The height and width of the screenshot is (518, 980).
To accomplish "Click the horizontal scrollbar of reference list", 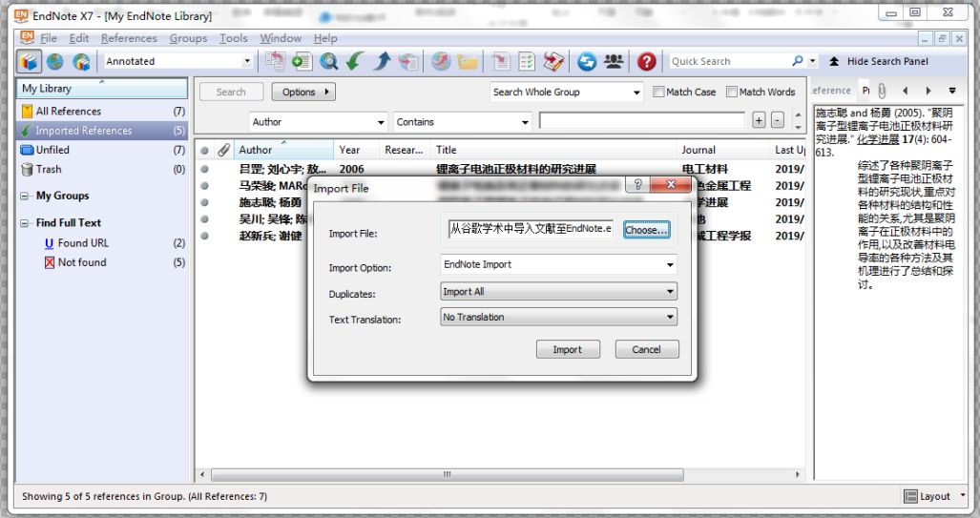I will [447, 474].
